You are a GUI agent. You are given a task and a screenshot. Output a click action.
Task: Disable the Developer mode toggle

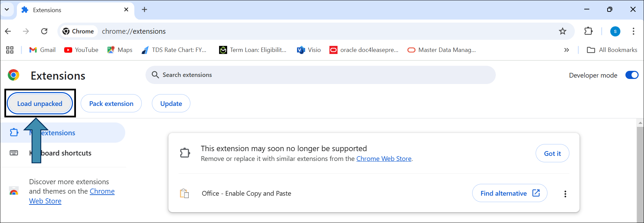632,75
